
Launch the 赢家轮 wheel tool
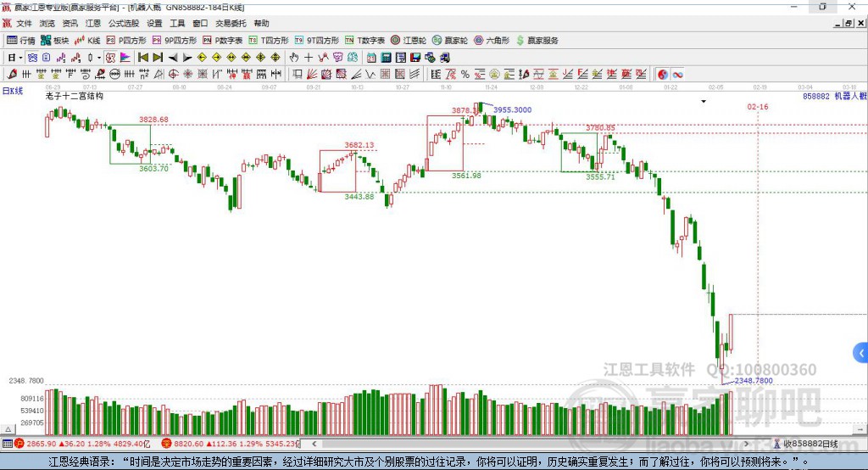(x=450, y=41)
